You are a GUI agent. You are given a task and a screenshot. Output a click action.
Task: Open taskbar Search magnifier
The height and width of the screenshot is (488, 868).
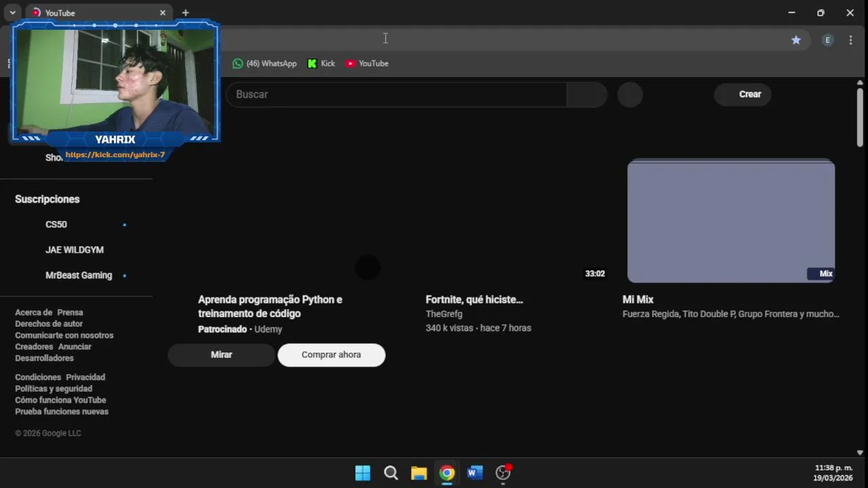391,472
